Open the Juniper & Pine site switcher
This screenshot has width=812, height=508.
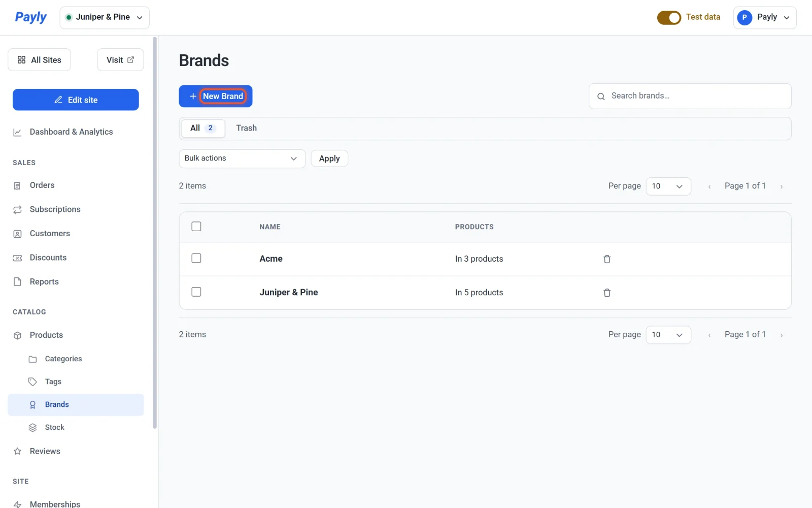click(x=105, y=17)
